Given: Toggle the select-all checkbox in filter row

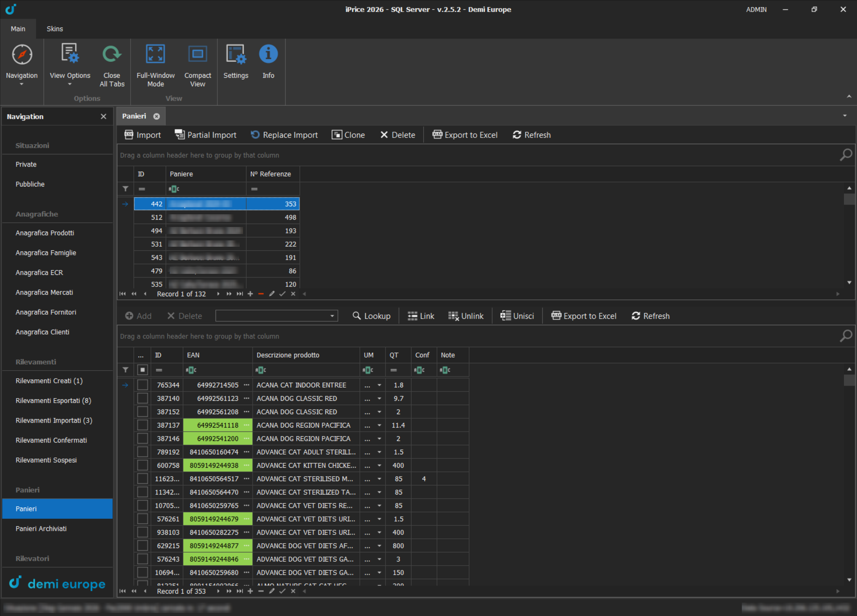Looking at the screenshot, I should (143, 370).
